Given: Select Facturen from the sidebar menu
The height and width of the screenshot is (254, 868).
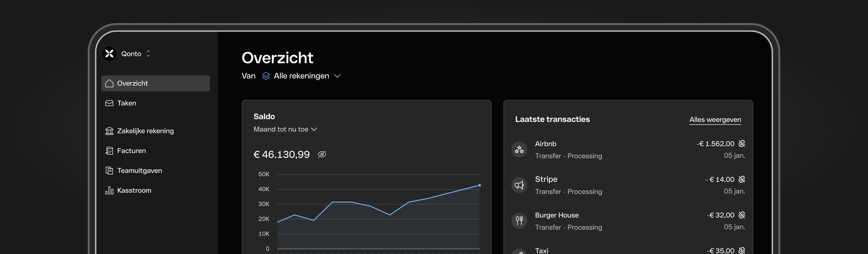Looking at the screenshot, I should pos(131,151).
